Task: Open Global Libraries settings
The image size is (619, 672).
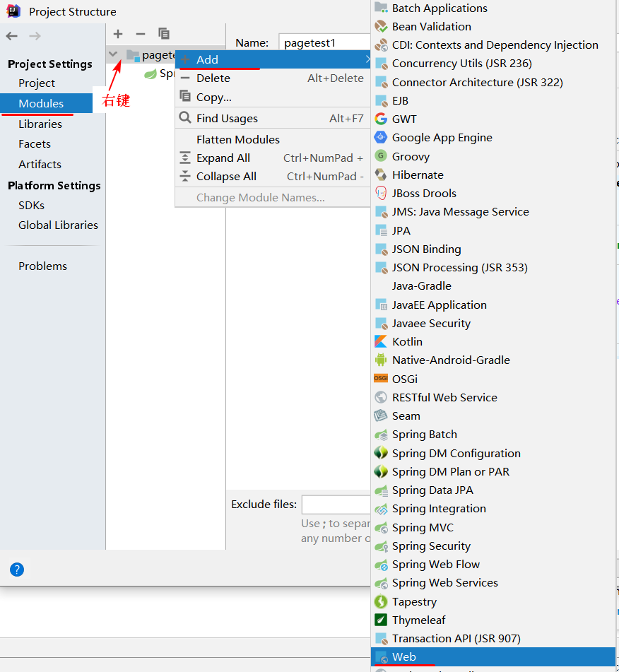Action: tap(59, 225)
